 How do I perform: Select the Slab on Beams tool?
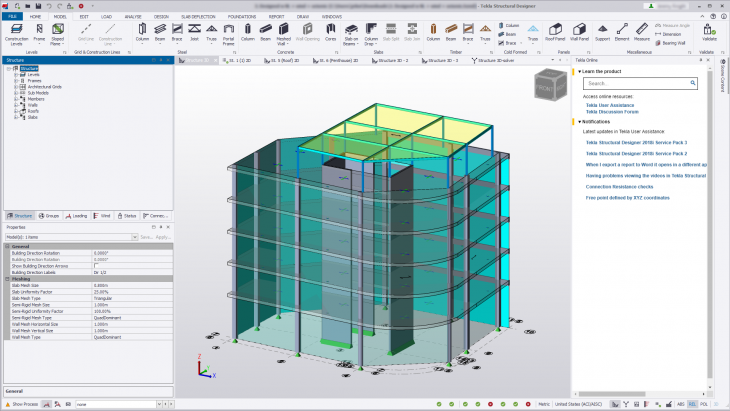[x=351, y=34]
